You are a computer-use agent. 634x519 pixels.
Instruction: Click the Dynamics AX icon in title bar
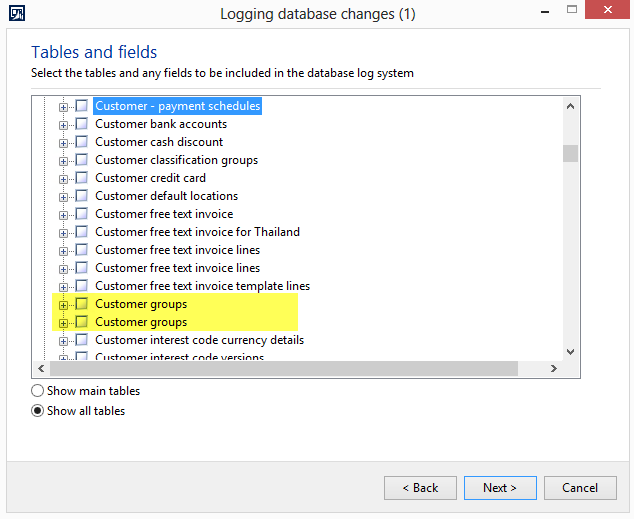(16, 14)
